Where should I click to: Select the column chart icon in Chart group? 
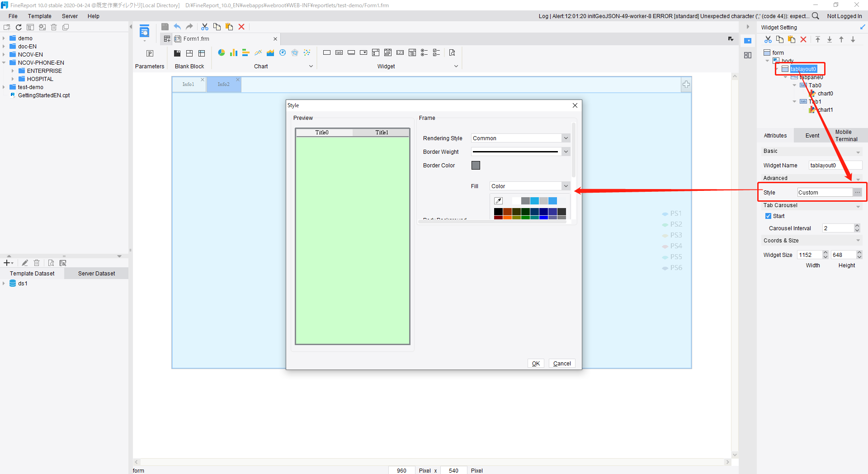click(x=234, y=52)
